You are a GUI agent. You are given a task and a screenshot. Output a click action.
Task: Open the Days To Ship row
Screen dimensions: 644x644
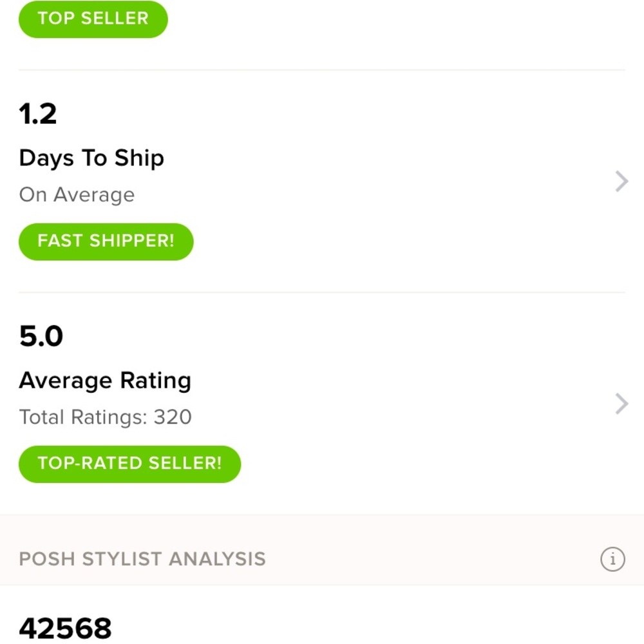coord(322,181)
